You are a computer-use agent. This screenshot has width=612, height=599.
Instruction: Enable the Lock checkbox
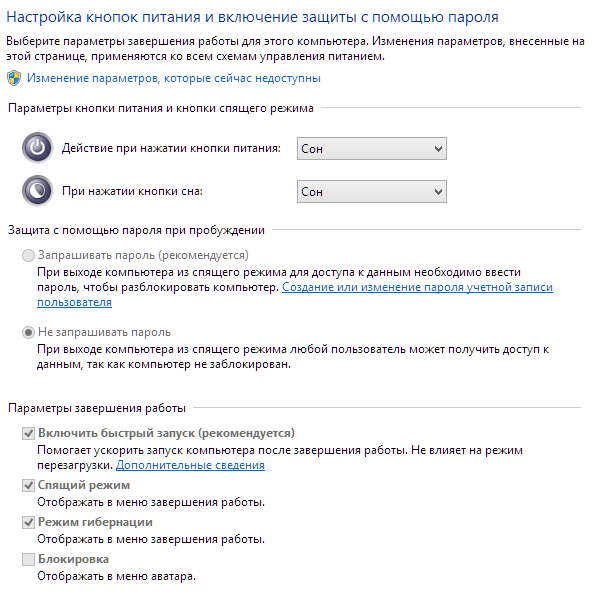click(x=28, y=560)
